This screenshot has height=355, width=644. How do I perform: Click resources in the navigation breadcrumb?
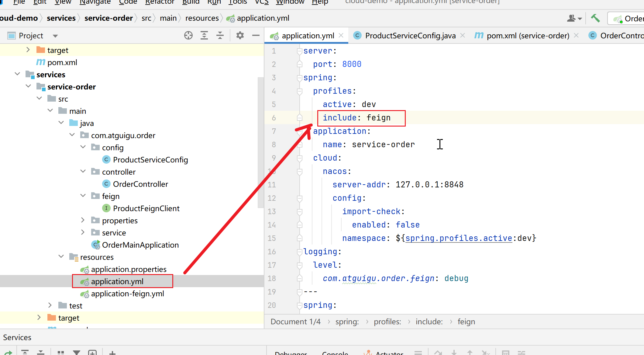point(202,18)
